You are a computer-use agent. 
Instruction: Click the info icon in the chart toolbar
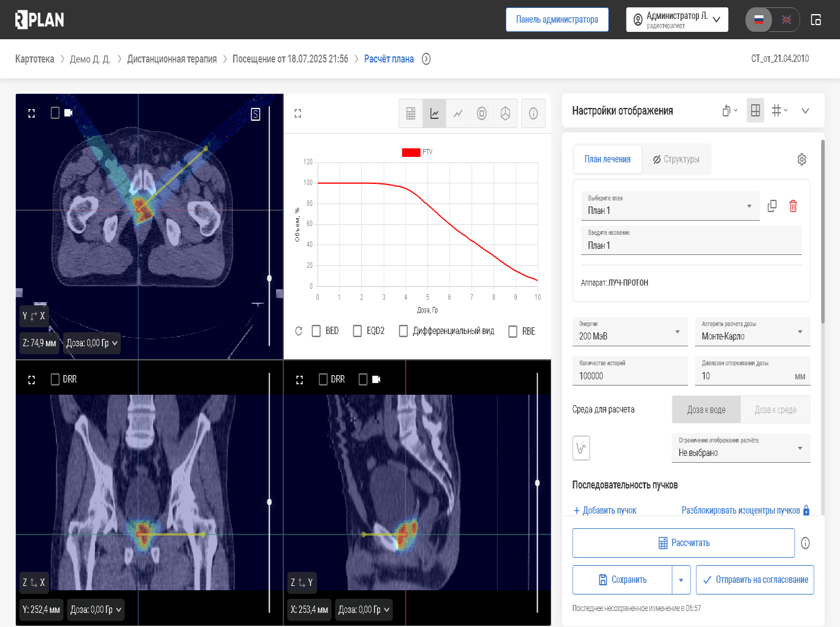click(533, 113)
